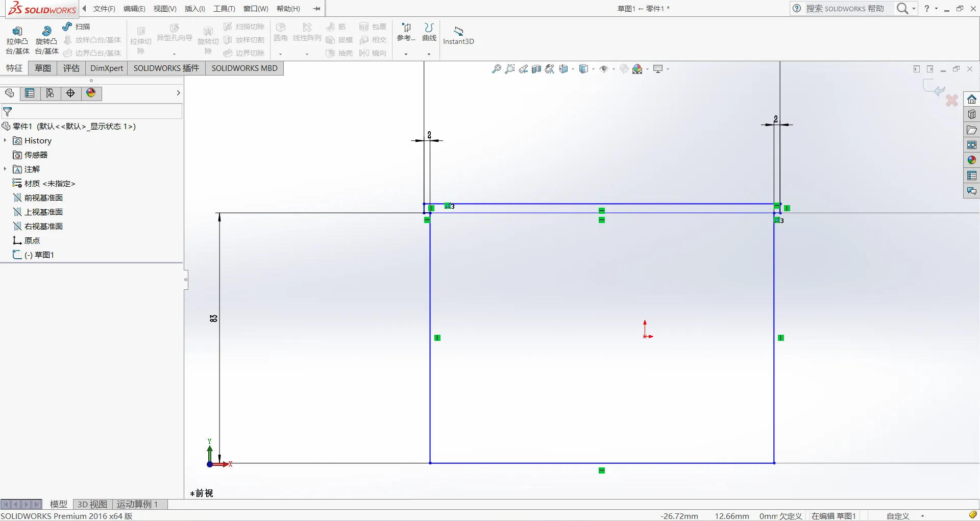The height and width of the screenshot is (521, 980).
Task: Open the PropertyManager panel tab
Action: point(30,93)
